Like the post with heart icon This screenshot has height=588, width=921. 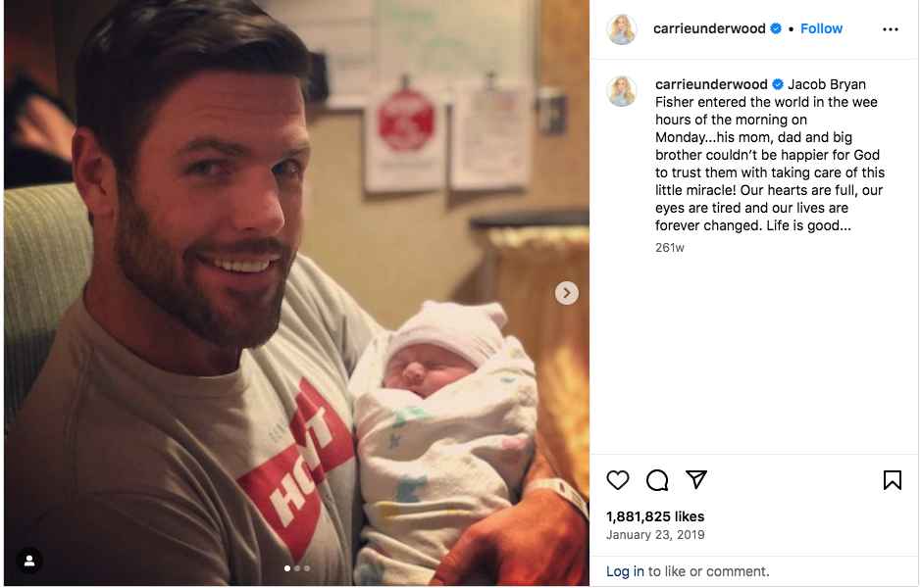[x=618, y=480]
